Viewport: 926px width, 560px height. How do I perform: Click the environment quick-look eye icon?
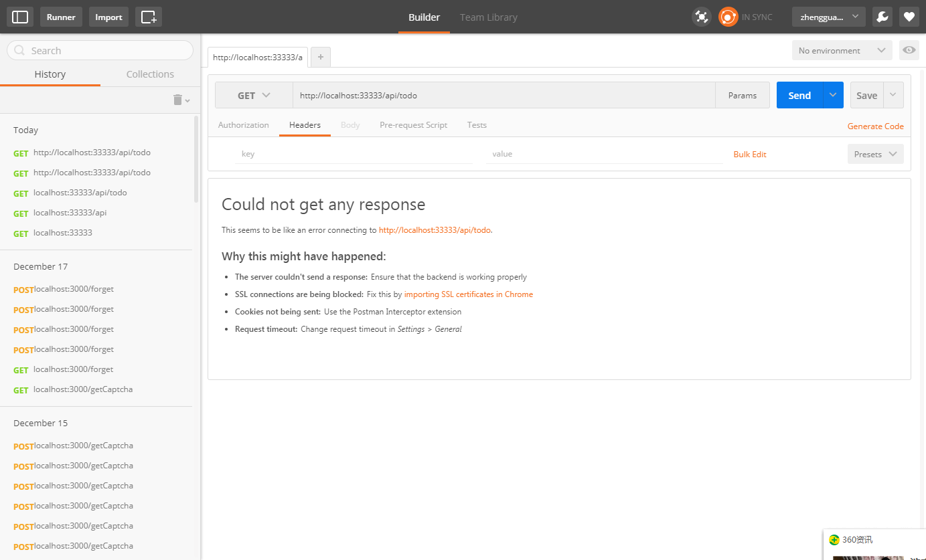coord(909,50)
